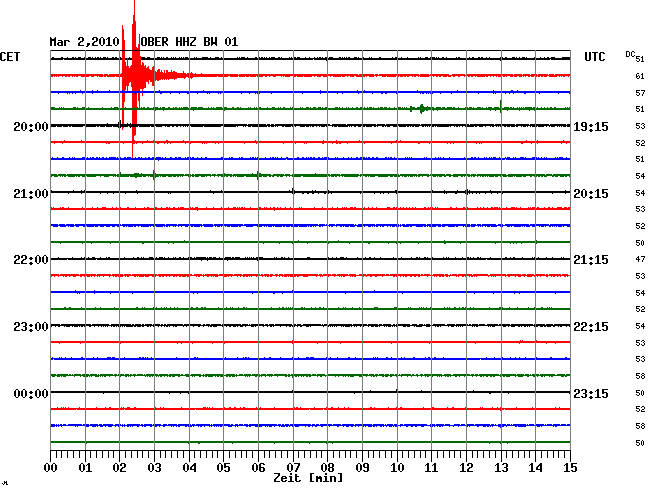
Task: Click the "15" minute axis label
Action: click(x=570, y=468)
